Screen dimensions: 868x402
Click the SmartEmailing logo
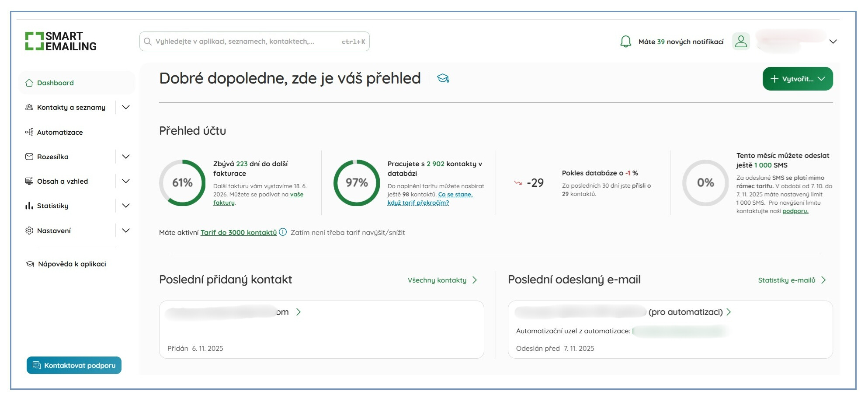pyautogui.click(x=61, y=42)
